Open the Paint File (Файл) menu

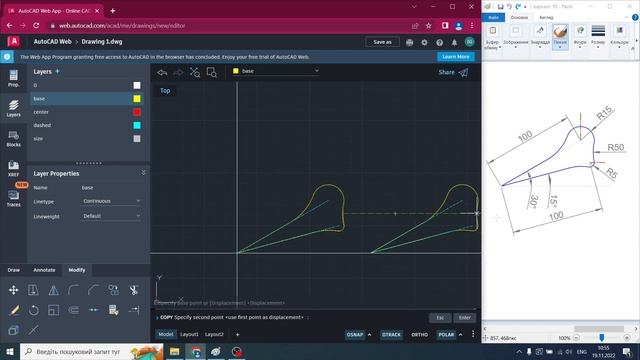(493, 18)
